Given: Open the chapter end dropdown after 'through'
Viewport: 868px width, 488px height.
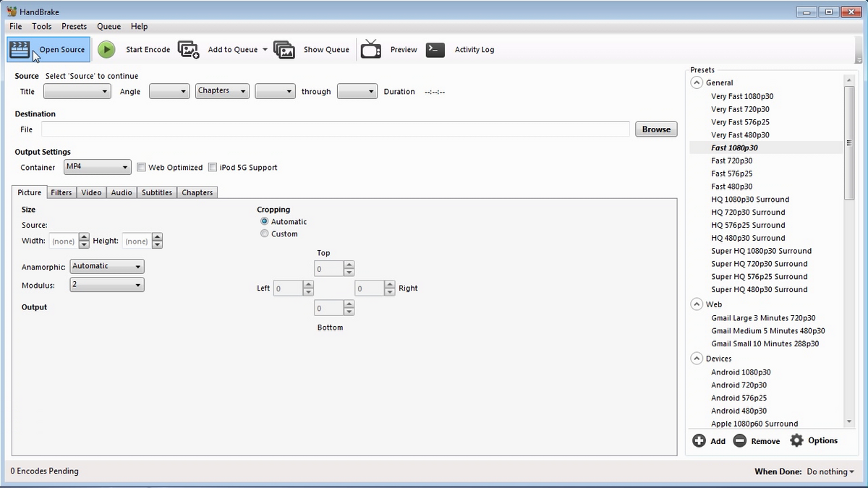Looking at the screenshot, I should click(357, 91).
